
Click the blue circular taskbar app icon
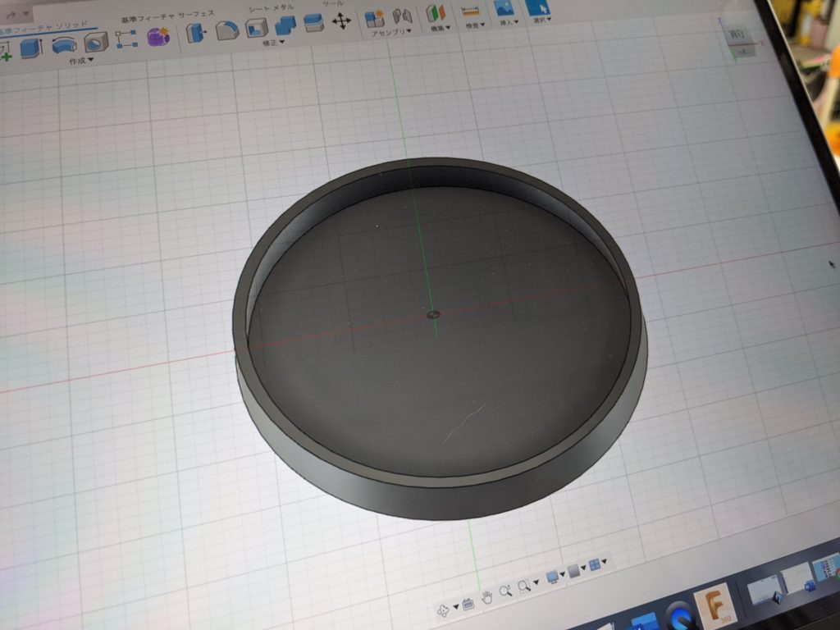click(x=680, y=616)
